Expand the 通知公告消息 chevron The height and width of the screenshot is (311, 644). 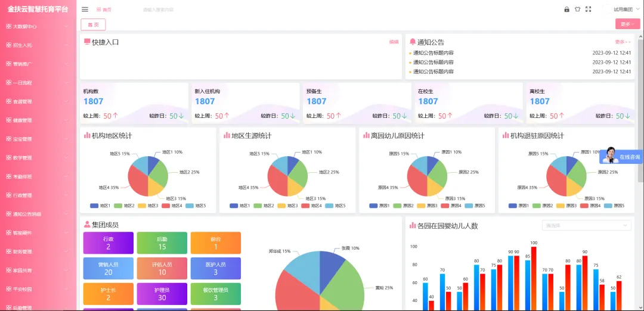click(66, 214)
